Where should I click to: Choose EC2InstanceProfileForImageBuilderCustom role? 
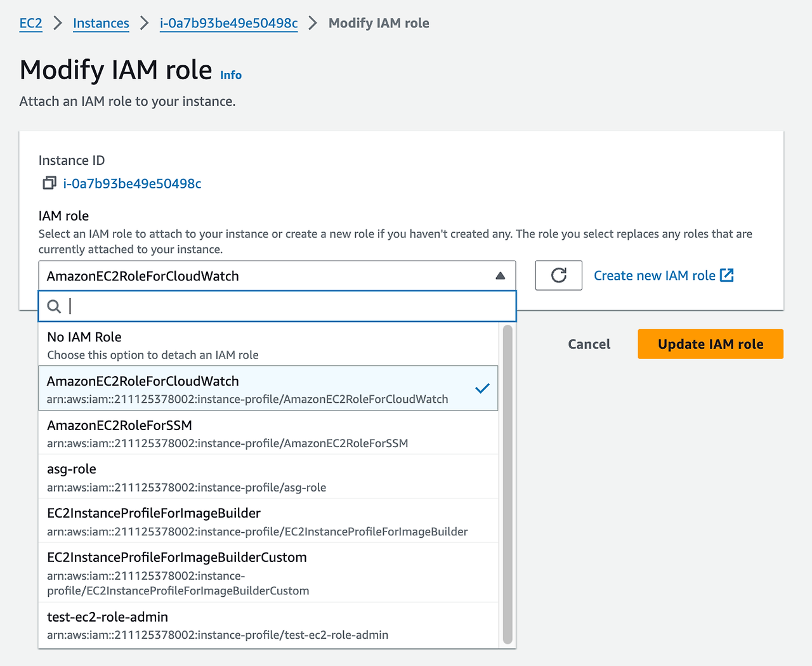pyautogui.click(x=268, y=573)
